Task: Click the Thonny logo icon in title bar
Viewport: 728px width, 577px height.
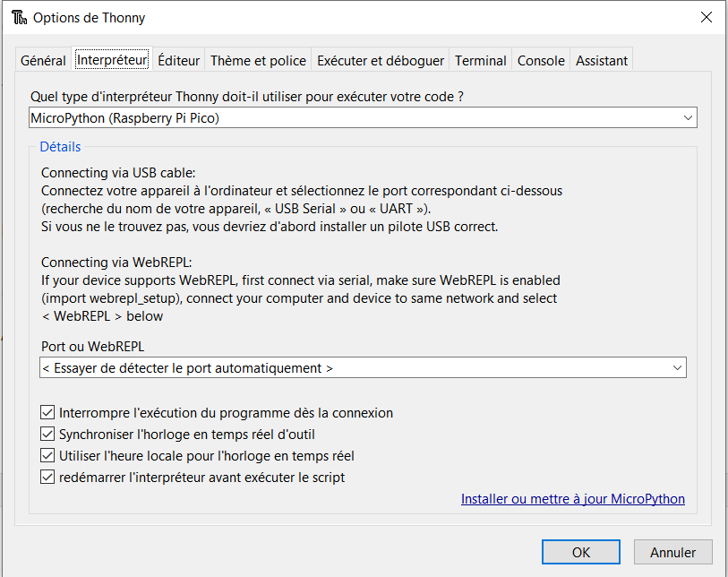Action: 18,18
